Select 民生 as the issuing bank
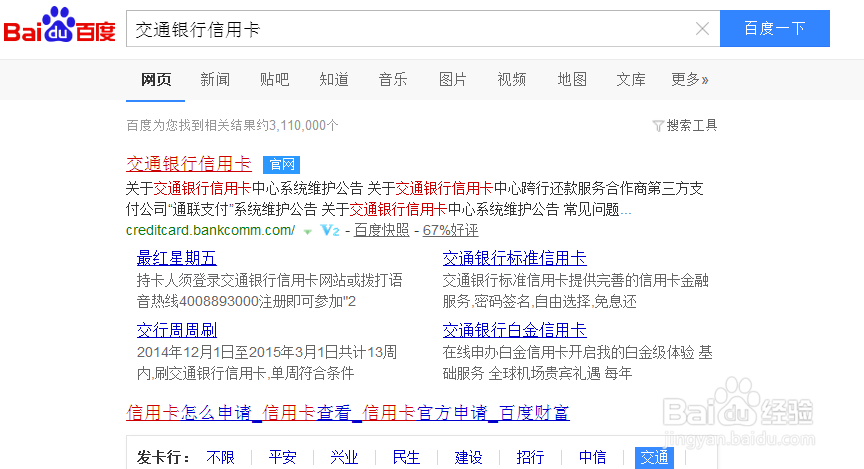This screenshot has height=469, width=864. coord(406,457)
